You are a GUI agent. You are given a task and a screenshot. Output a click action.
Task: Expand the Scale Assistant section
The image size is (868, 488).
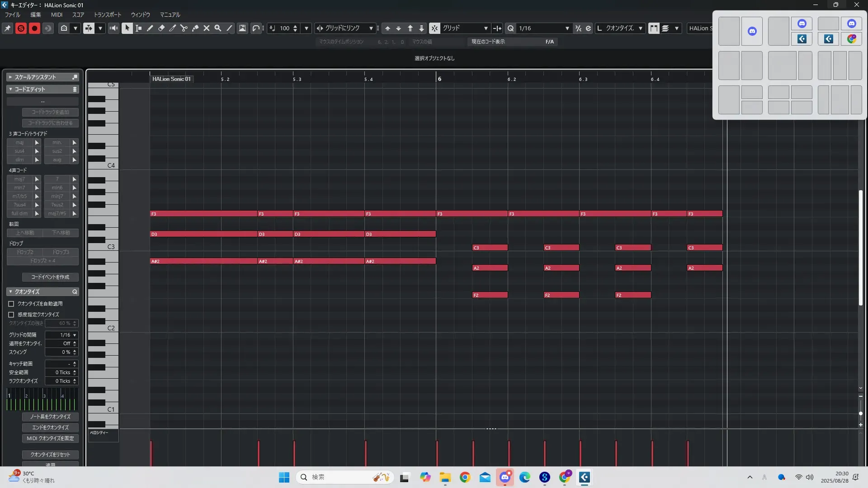(x=10, y=77)
